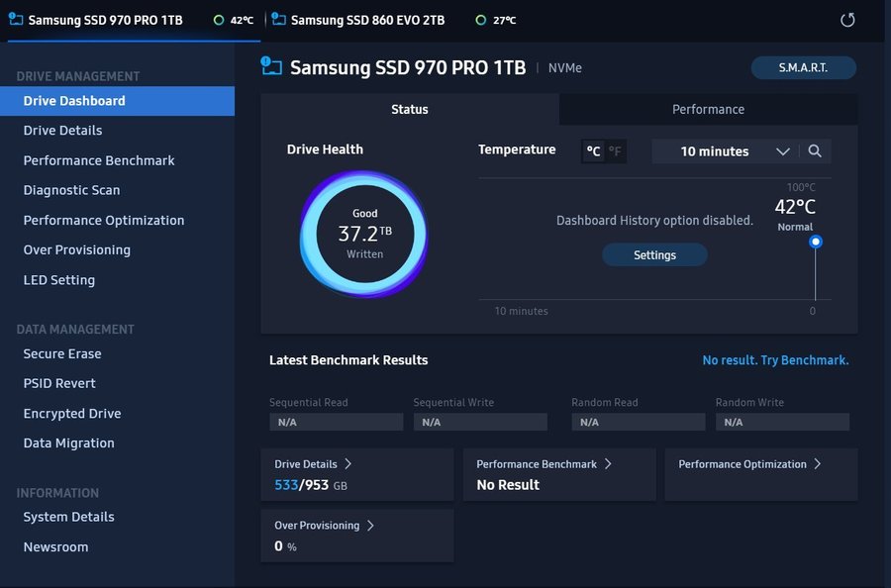The height and width of the screenshot is (588, 891).
Task: Click the temperature search magnifier icon
Action: 815,151
